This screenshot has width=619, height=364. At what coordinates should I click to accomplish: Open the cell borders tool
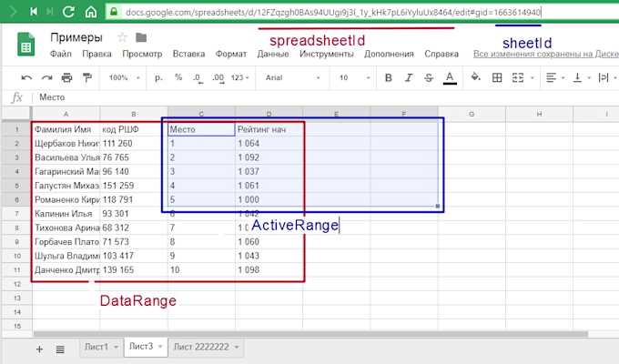(x=497, y=77)
